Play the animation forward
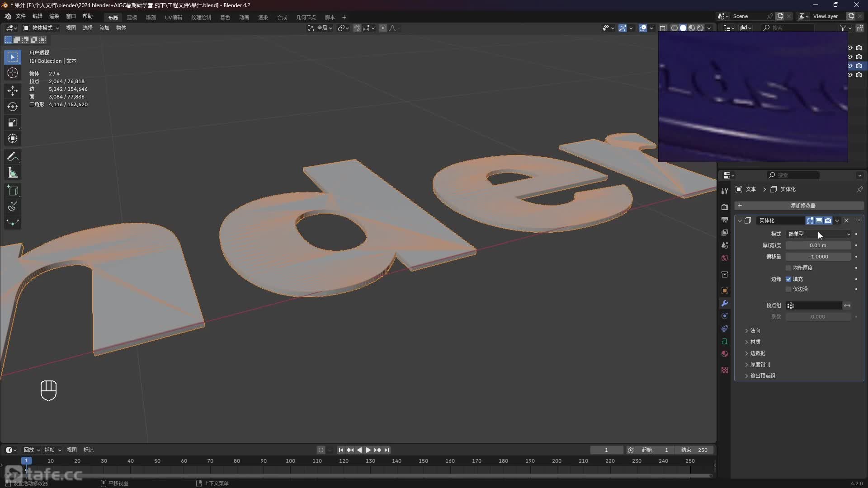Image resolution: width=868 pixels, height=488 pixels. [x=368, y=450]
